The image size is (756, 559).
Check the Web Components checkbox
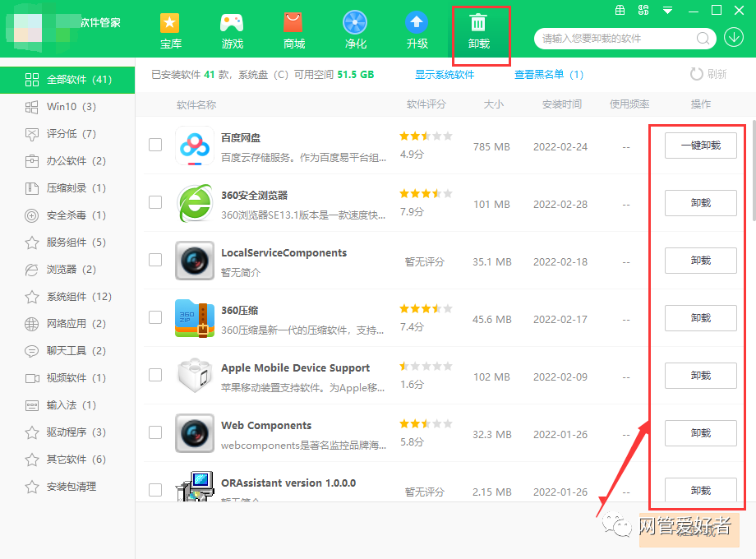tap(155, 432)
